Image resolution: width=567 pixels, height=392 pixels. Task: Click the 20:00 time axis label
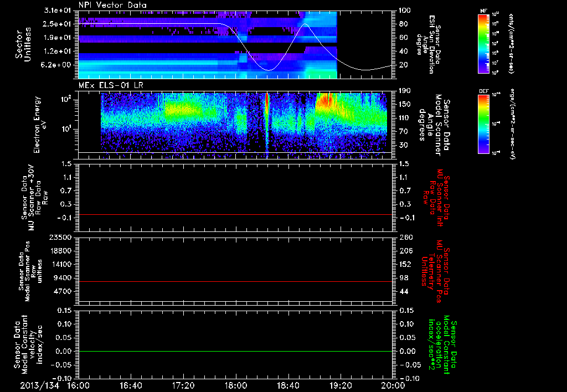click(394, 385)
